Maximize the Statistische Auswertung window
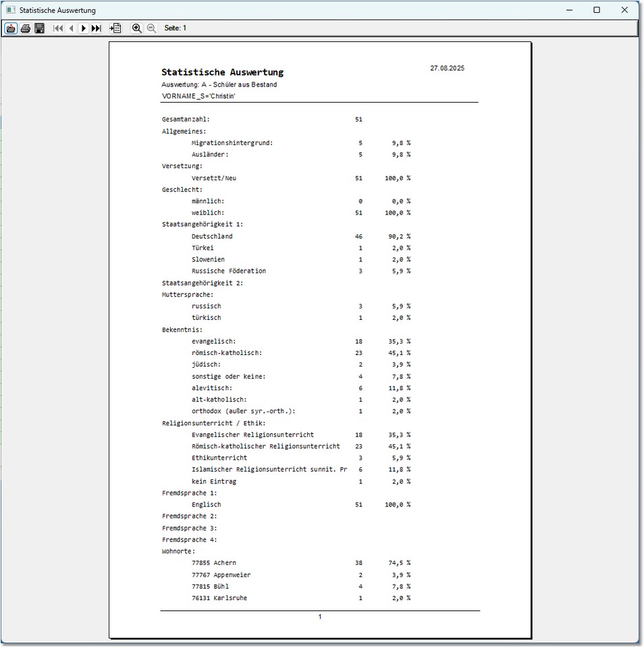 click(x=597, y=10)
